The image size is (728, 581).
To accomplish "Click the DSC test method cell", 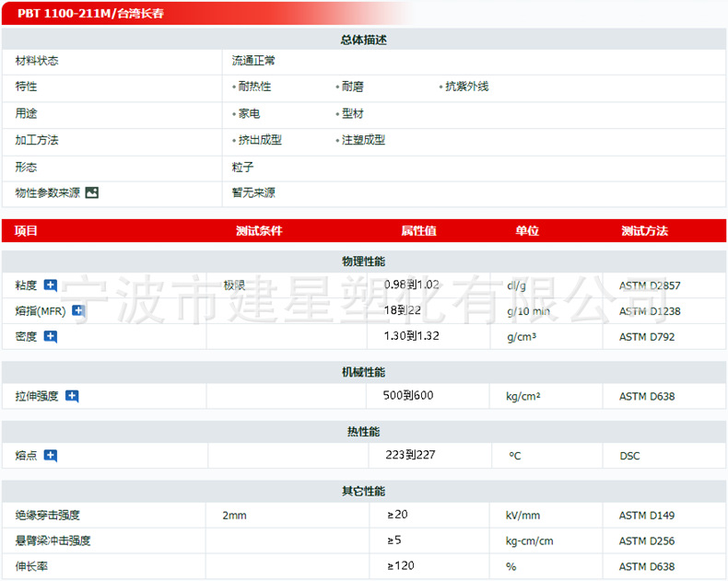I will tap(629, 456).
